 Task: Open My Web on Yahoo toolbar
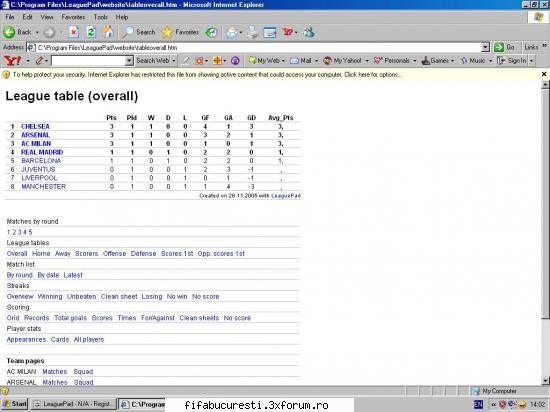[x=264, y=61]
